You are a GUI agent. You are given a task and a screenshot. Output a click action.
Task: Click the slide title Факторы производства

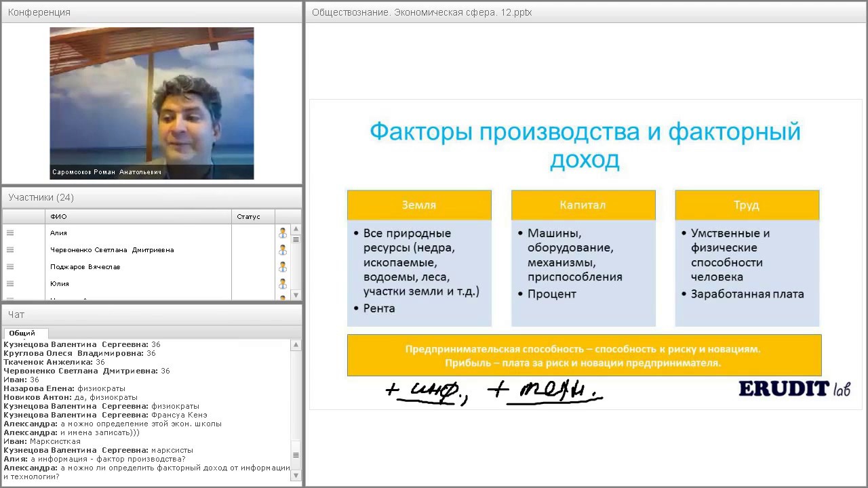click(x=585, y=145)
